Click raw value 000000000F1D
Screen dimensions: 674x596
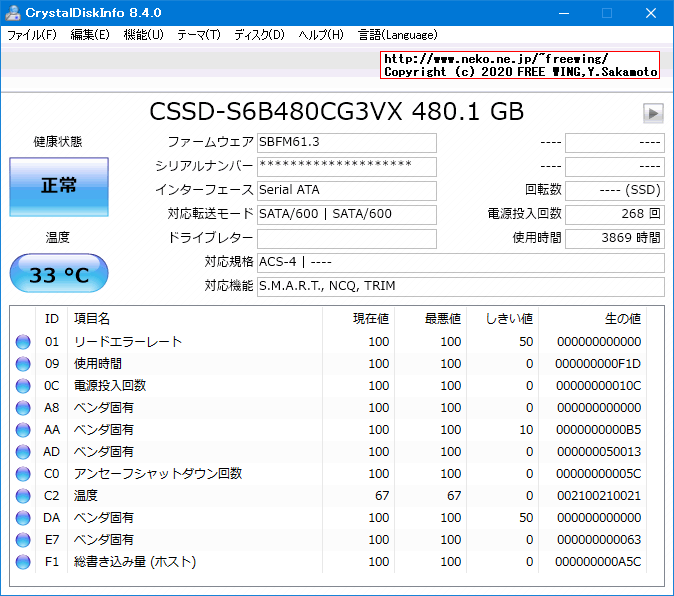[598, 364]
